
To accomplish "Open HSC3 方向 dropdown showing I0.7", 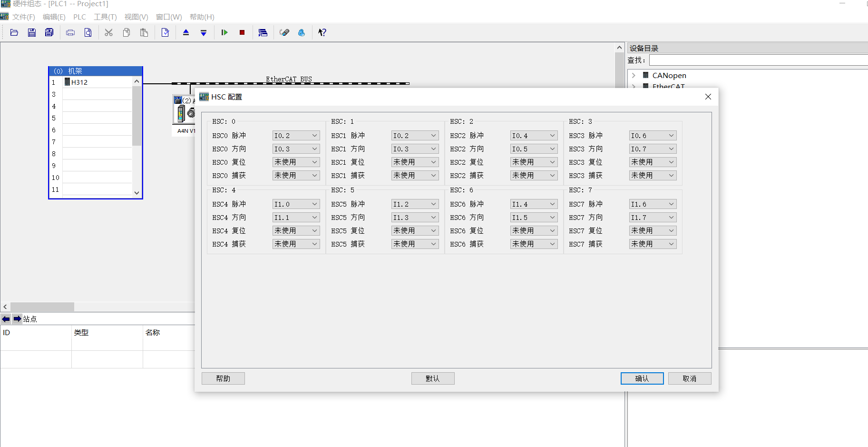I will point(653,149).
